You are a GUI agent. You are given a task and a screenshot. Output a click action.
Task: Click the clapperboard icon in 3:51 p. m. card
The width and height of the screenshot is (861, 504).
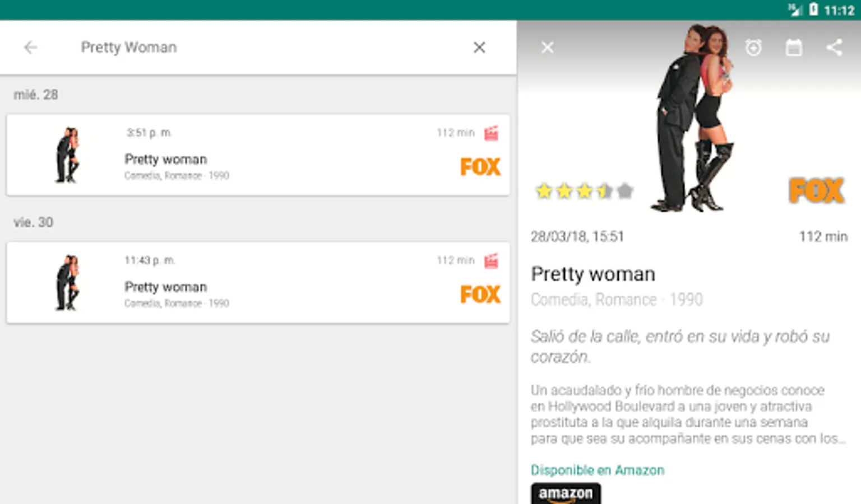coord(492,133)
